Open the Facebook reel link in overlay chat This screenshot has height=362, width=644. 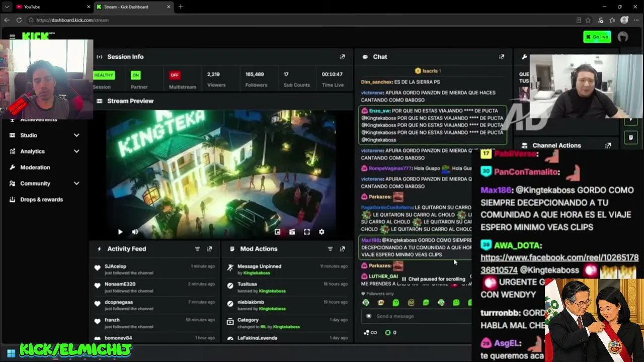click(559, 264)
